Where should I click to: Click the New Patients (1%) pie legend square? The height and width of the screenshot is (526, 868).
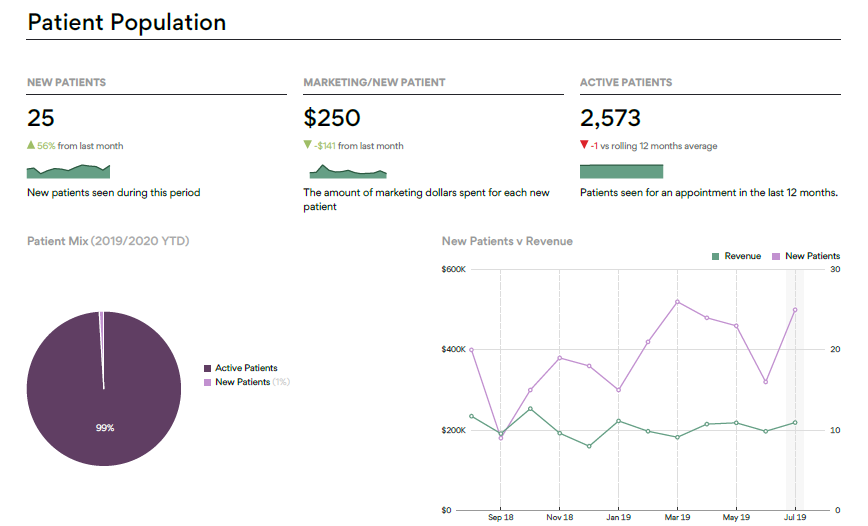207,382
